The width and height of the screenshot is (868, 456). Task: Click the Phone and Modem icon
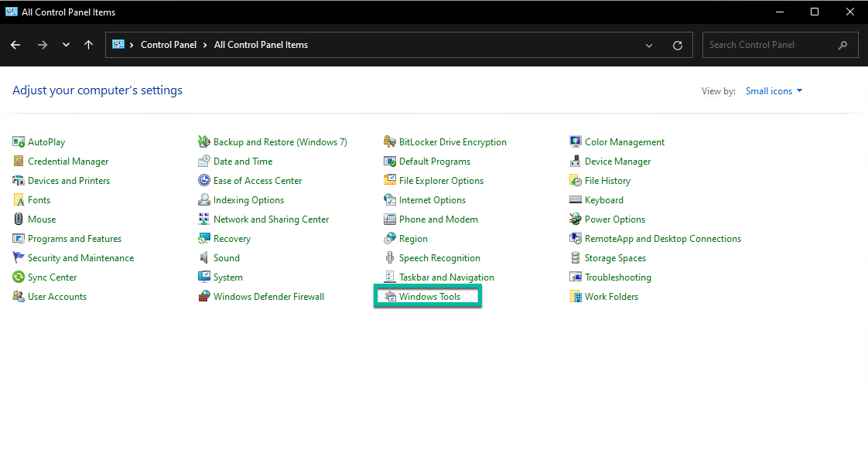390,219
